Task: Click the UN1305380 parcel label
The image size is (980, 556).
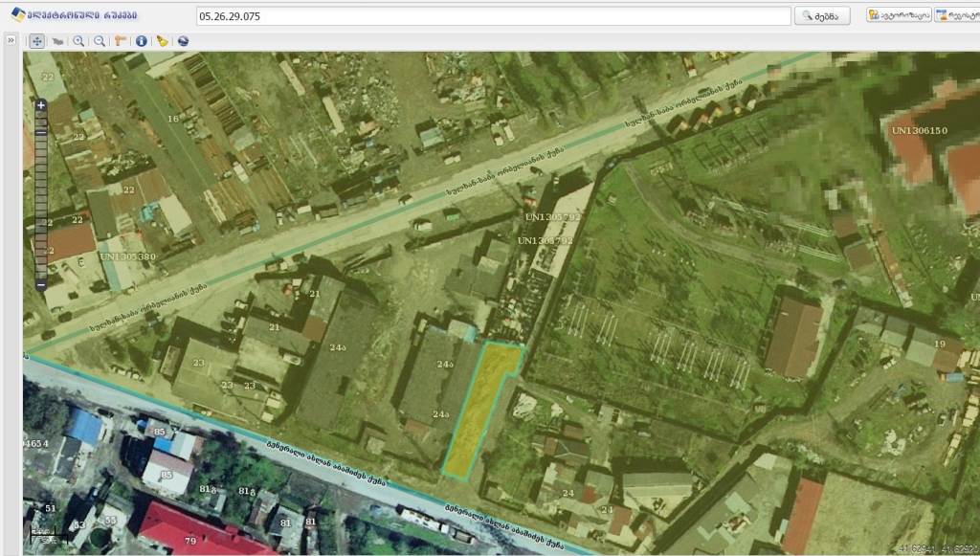Action: [x=128, y=256]
